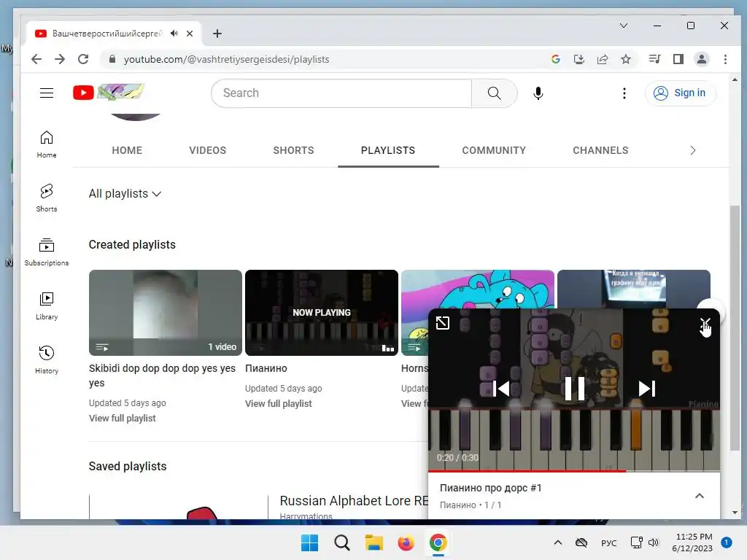
Task: Show hidden system tray icons
Action: point(558,542)
